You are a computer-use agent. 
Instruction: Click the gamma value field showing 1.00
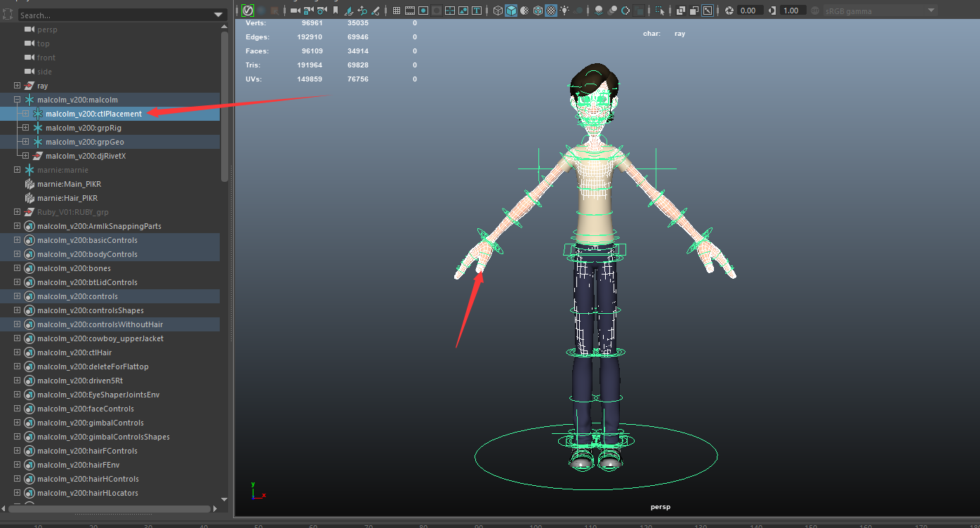point(791,11)
